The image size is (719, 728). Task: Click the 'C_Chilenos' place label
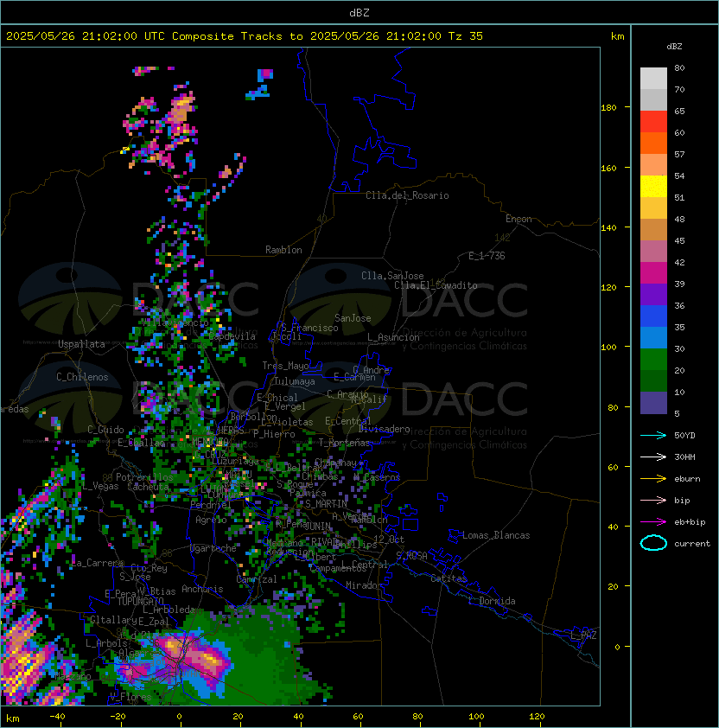(82, 377)
